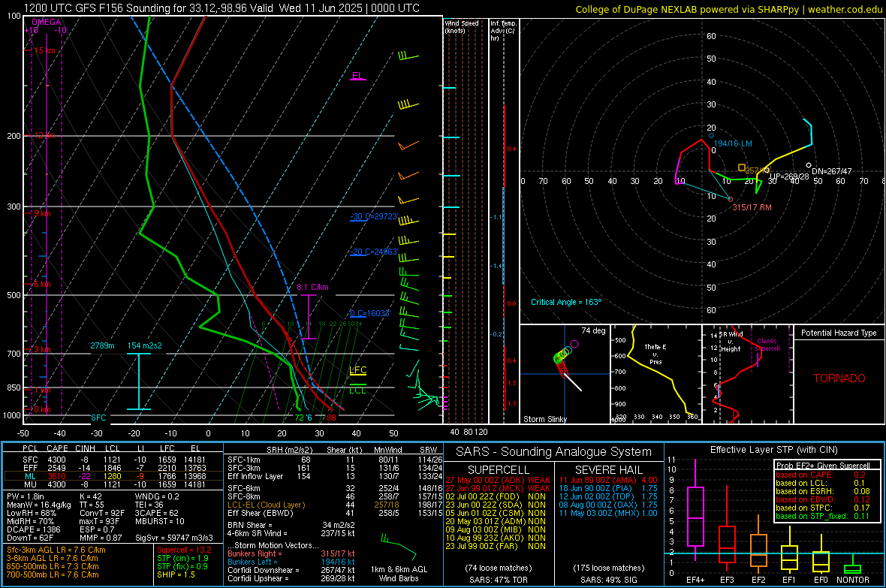Click the 'Theta-E v. Pres' inset label

[655, 354]
